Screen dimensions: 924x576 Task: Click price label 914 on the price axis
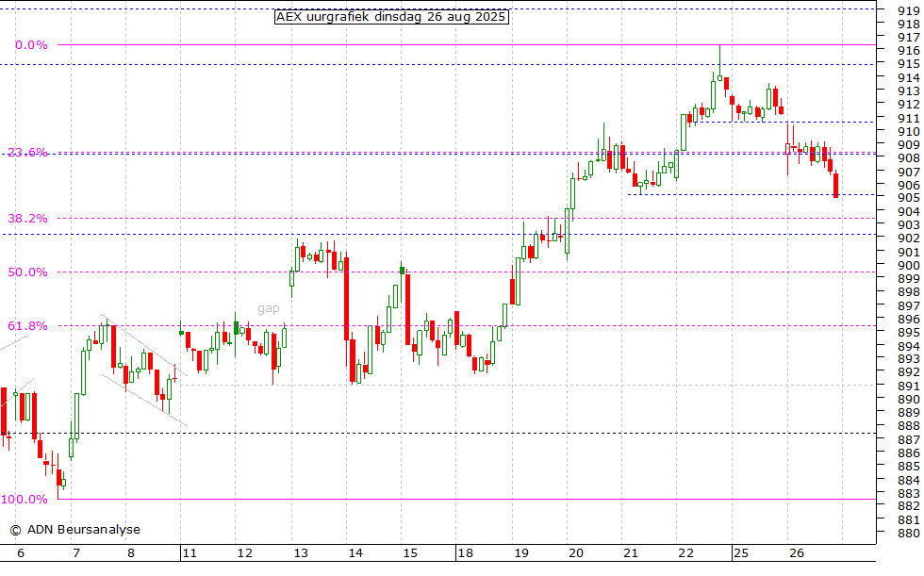pos(909,77)
